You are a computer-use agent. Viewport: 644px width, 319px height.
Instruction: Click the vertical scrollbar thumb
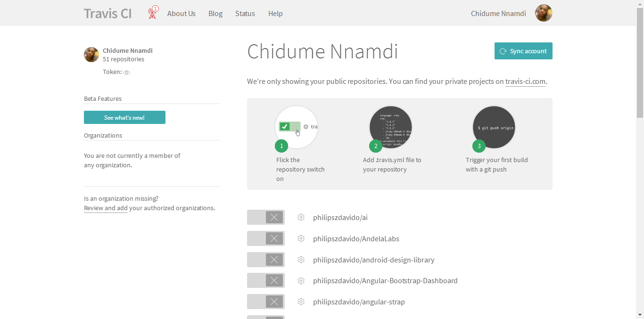(x=640, y=63)
